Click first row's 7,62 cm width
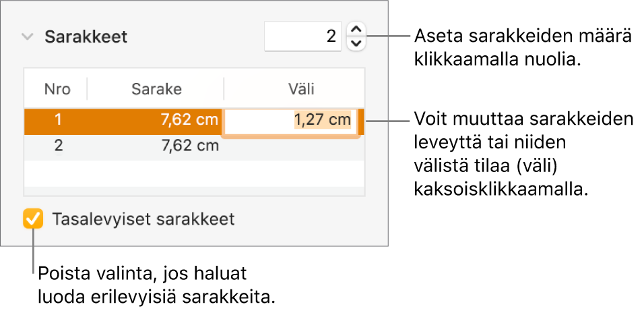 (190, 121)
